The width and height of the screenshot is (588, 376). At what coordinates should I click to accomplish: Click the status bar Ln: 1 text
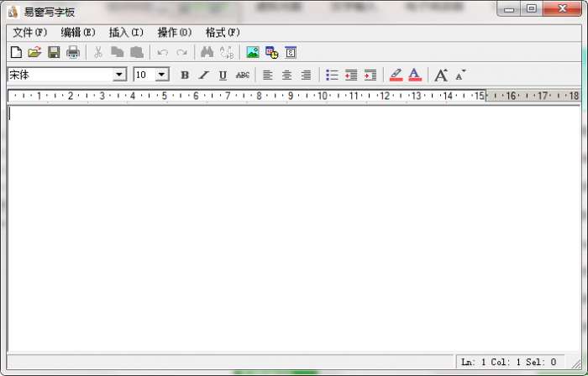(x=473, y=362)
